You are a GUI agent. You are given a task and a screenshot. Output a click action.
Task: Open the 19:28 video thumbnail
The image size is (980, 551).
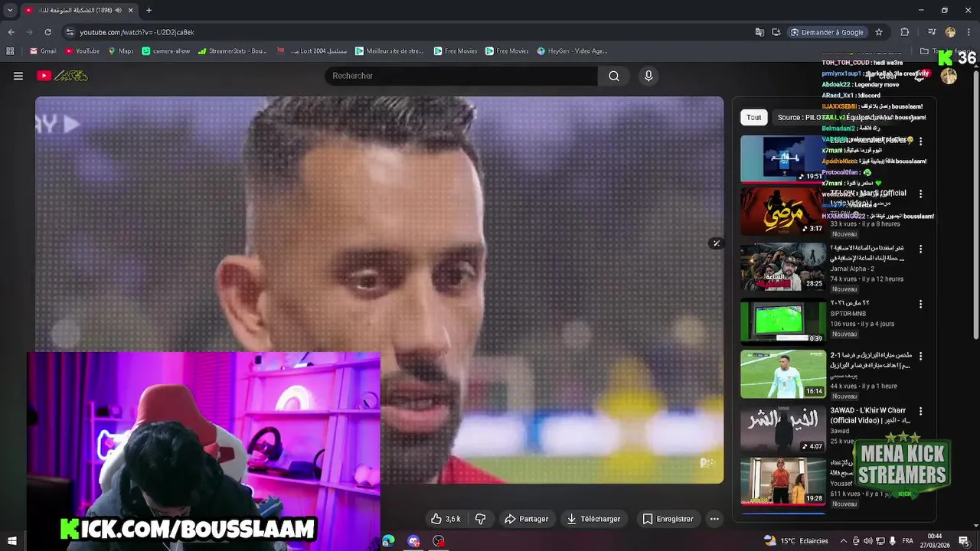click(x=783, y=482)
